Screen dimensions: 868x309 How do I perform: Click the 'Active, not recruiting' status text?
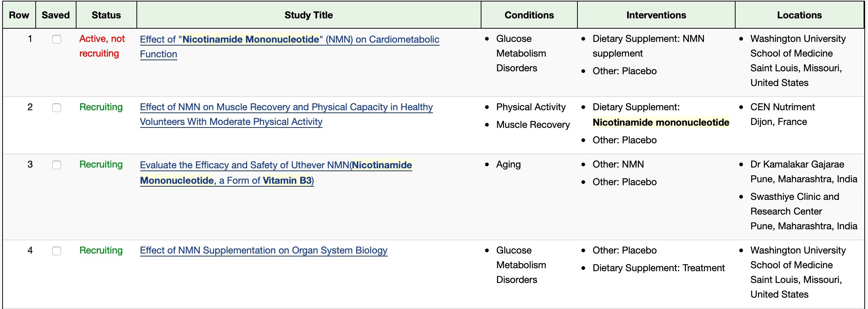click(102, 46)
